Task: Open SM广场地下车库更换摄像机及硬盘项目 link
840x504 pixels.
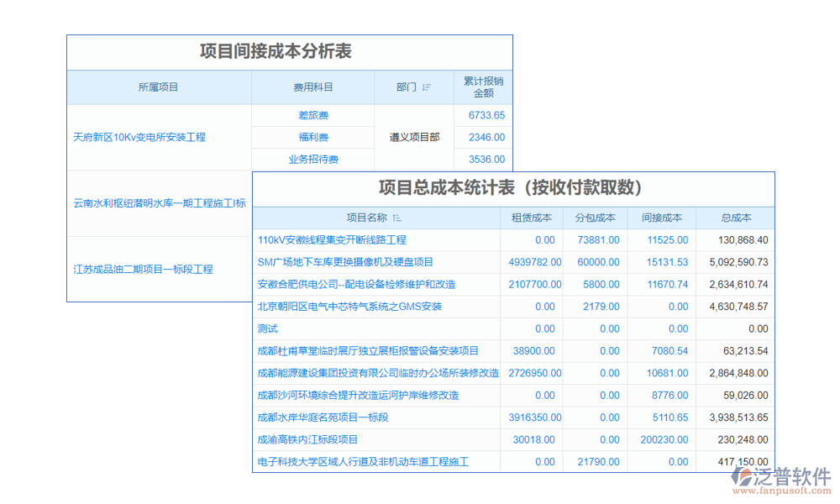Action: point(345,262)
